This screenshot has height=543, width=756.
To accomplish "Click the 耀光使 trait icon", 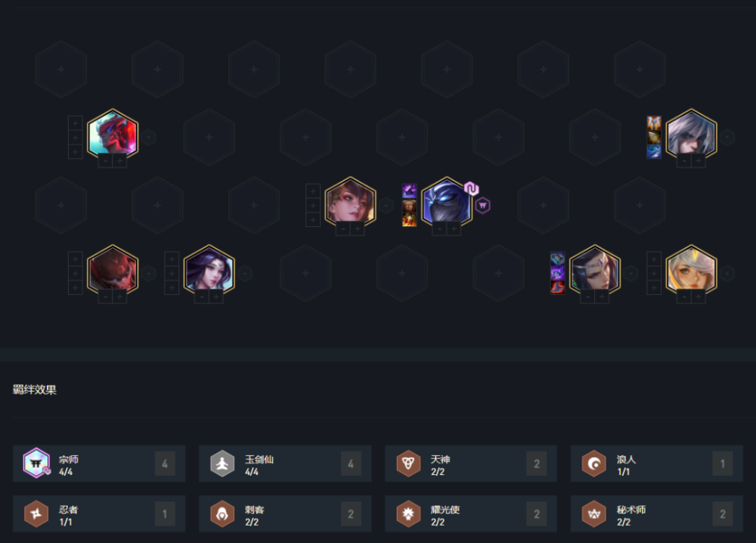I will 408,514.
